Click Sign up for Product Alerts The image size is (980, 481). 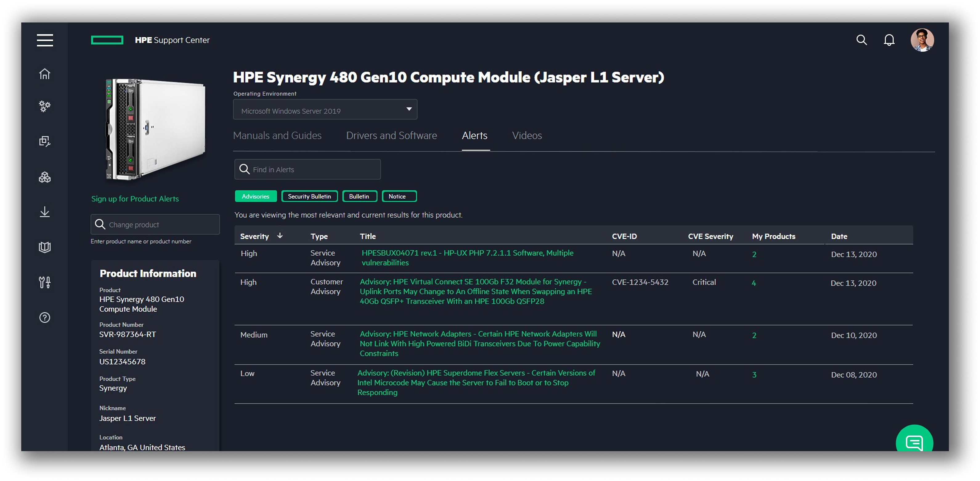(x=135, y=199)
